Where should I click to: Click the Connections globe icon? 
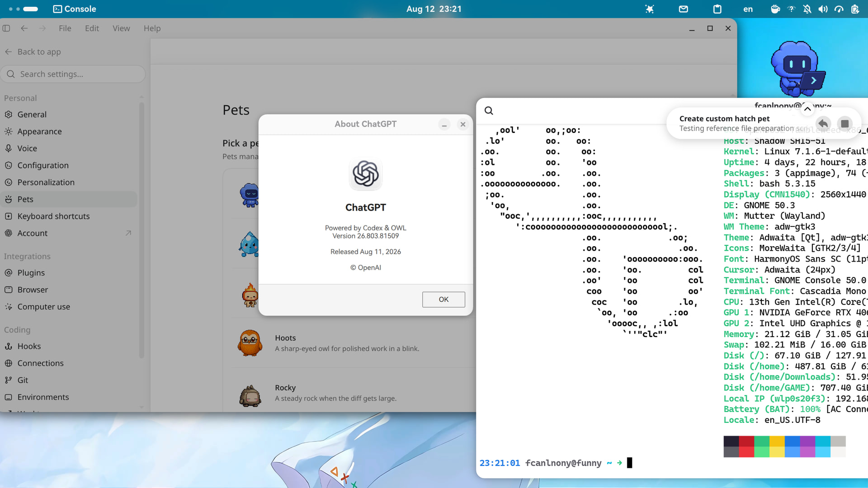9,363
